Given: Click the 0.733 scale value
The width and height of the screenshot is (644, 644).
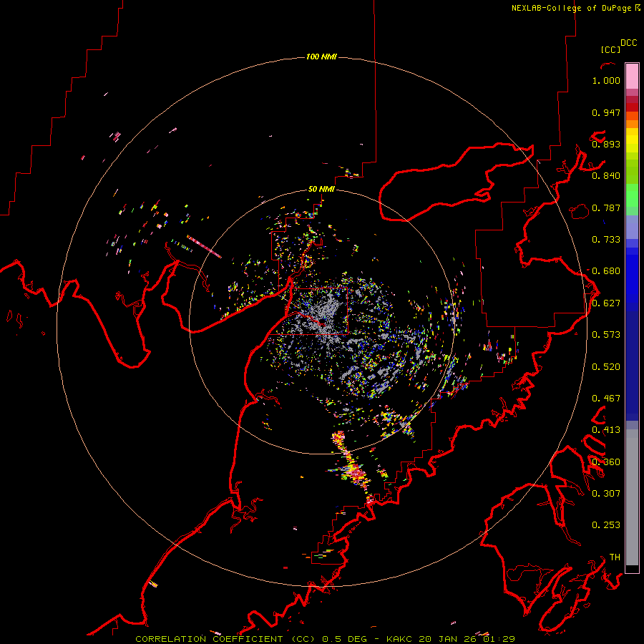Looking at the screenshot, I should point(606,240).
